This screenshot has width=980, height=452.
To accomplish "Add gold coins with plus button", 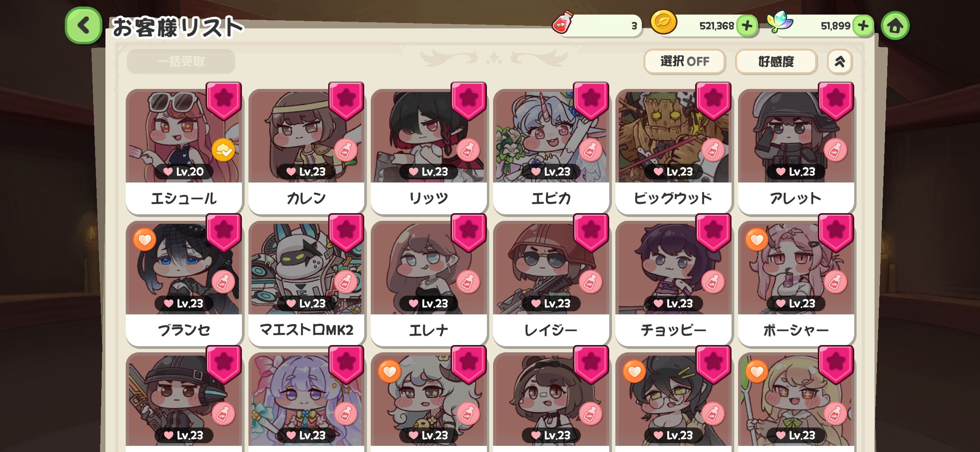I will click(747, 26).
